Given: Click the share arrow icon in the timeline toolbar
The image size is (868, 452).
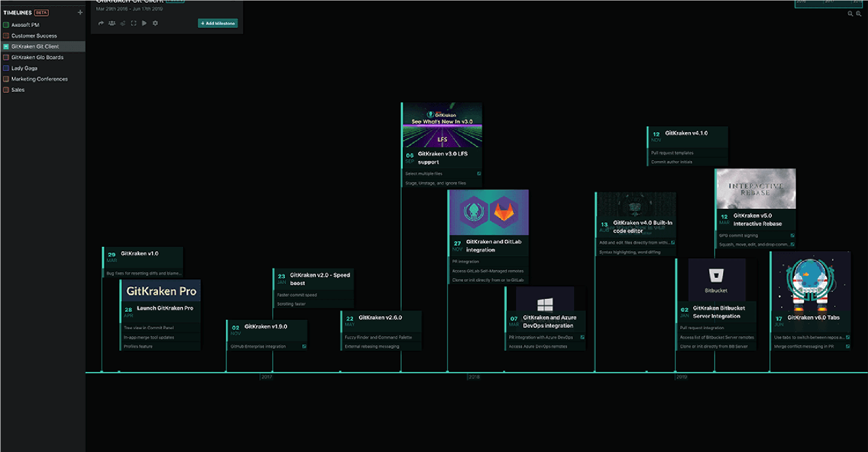Looking at the screenshot, I should click(101, 23).
